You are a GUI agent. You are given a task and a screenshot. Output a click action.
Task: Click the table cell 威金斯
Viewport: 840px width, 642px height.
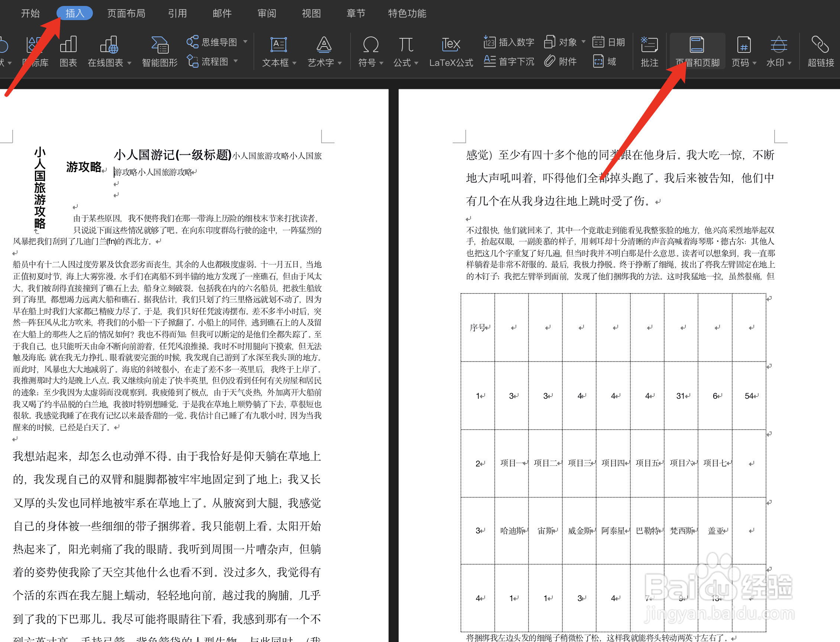click(579, 531)
